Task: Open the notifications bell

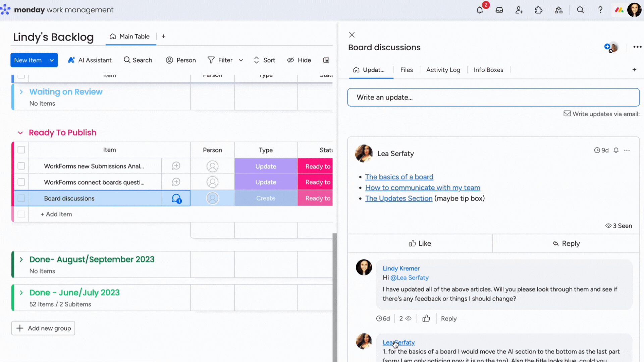Action: (x=480, y=10)
